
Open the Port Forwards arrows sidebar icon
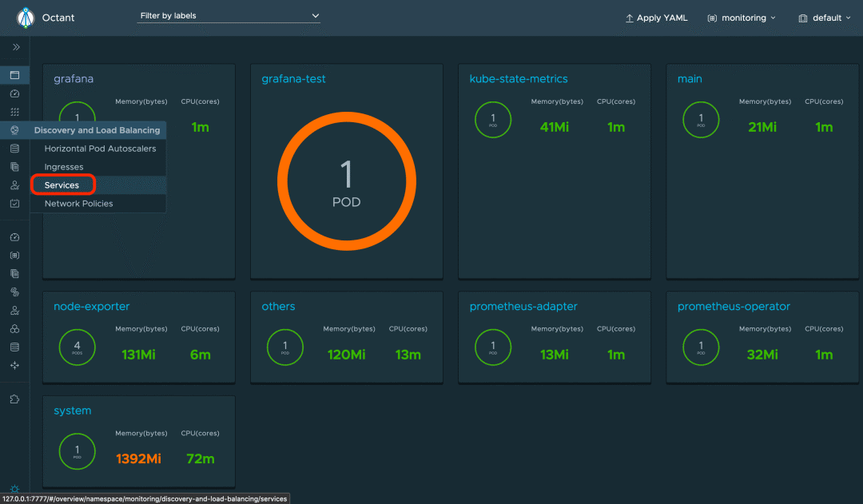(x=15, y=365)
